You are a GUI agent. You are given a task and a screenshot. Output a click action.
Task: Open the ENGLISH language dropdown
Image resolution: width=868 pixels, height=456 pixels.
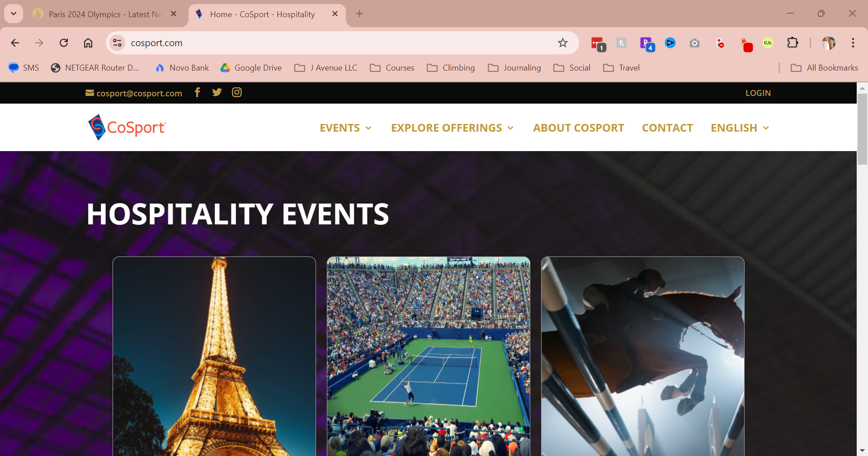click(740, 128)
